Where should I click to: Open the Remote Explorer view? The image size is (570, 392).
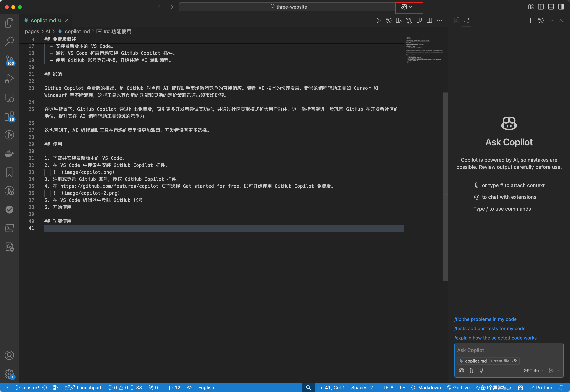click(x=9, y=98)
